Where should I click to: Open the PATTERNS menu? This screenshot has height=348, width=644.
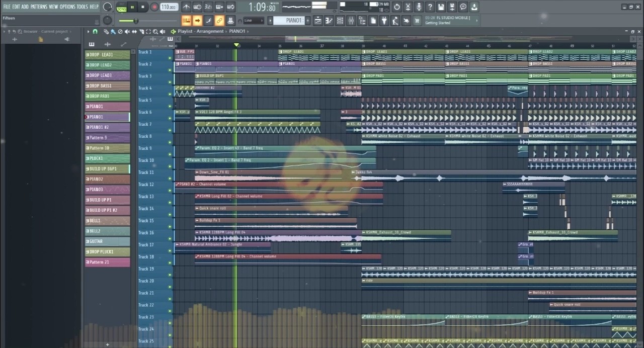click(x=39, y=7)
